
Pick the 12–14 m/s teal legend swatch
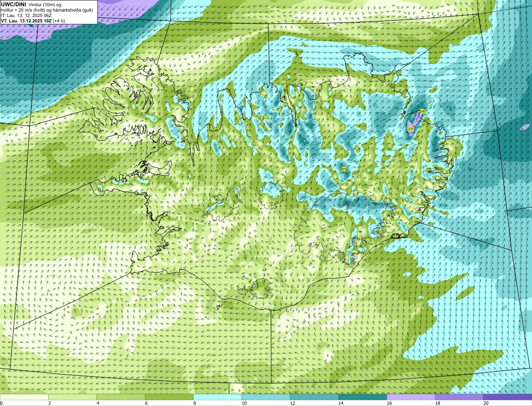(314, 397)
